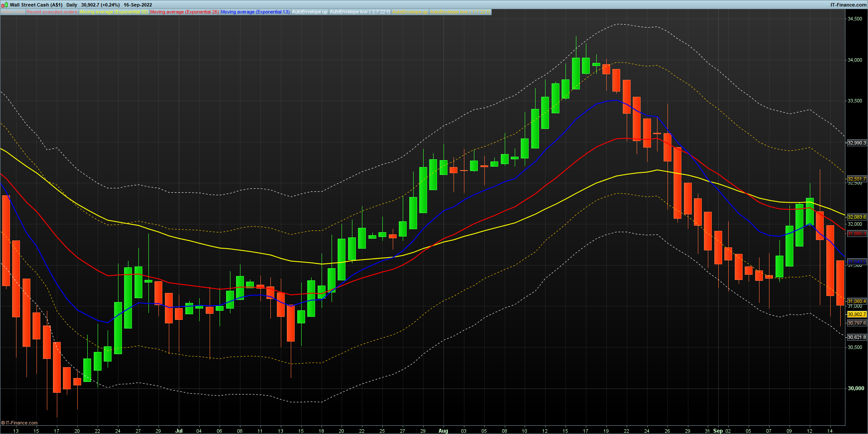Select the Moving average (Exponential 50) label
868x434 pixels.
[x=114, y=12]
